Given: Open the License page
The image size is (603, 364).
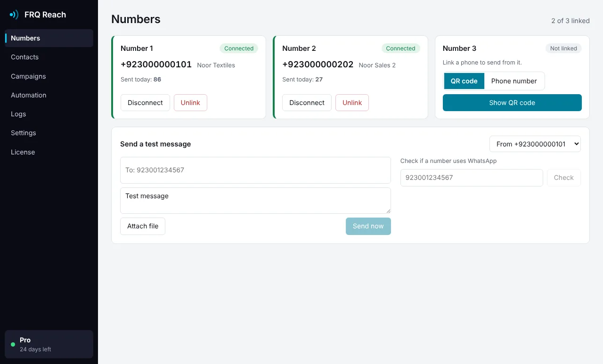Looking at the screenshot, I should click(x=49, y=152).
